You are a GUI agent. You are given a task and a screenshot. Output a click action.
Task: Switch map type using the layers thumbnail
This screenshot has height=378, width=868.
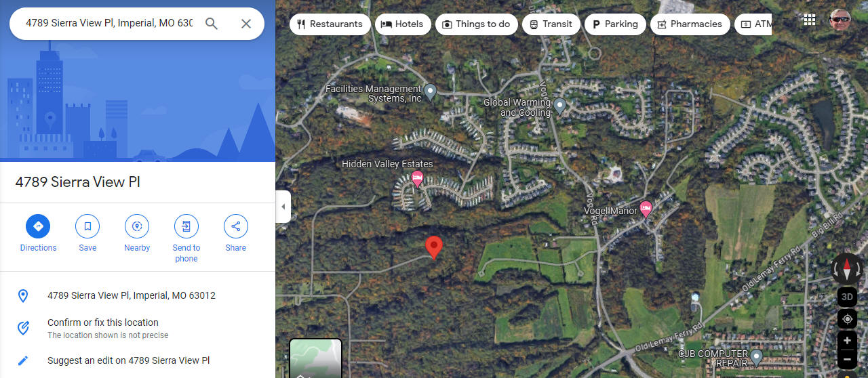316,358
